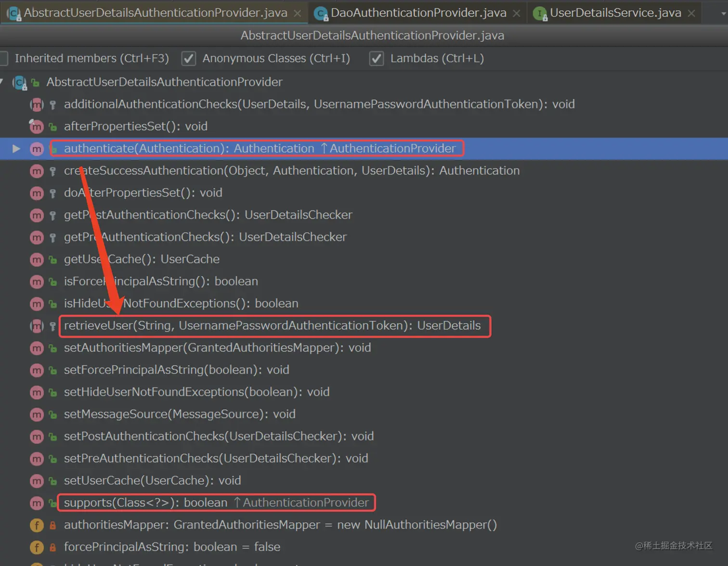Select authenticate(Authentication) method row

364,149
